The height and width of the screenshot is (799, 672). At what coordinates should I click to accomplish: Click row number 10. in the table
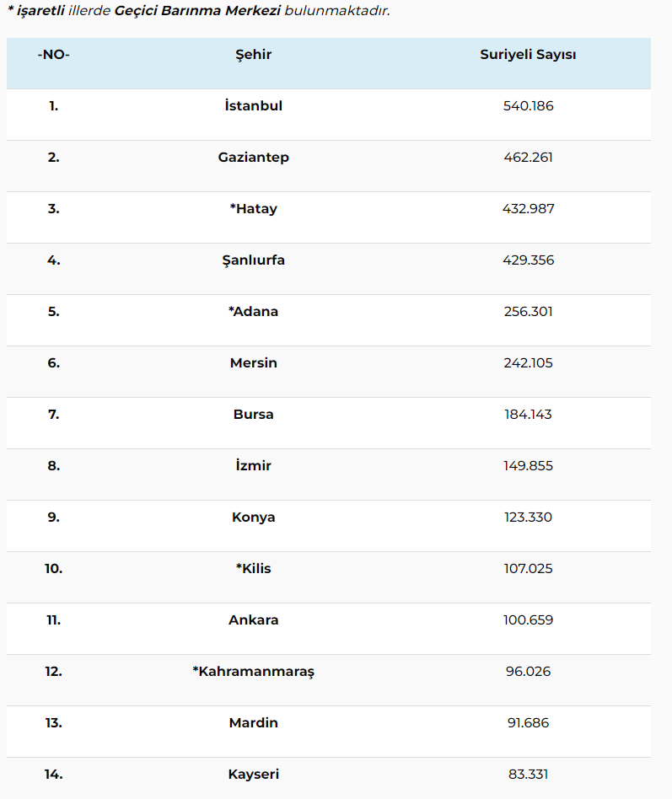(53, 568)
